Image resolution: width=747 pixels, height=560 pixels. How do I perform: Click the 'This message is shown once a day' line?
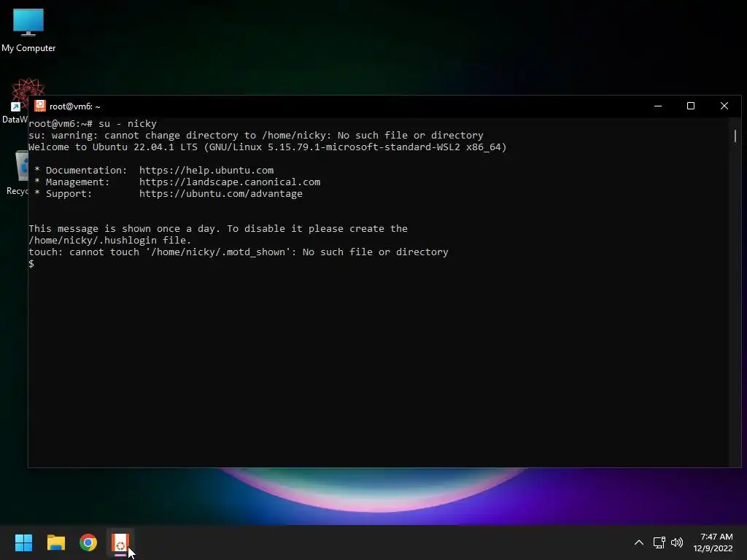coord(217,228)
